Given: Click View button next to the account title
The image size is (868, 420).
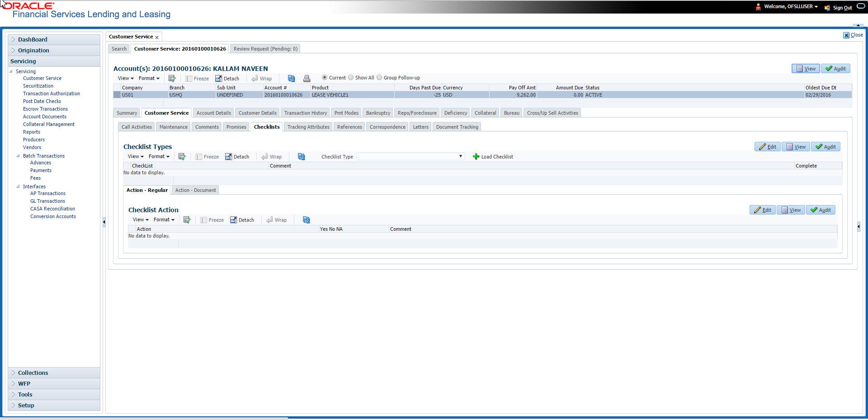Looking at the screenshot, I should click(806, 69).
